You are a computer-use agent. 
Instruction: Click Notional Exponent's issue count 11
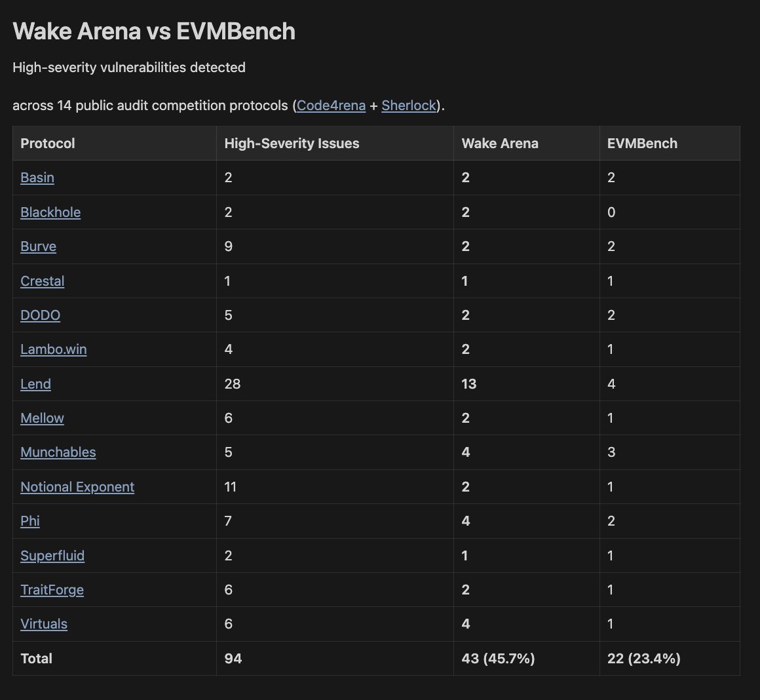[x=230, y=487]
